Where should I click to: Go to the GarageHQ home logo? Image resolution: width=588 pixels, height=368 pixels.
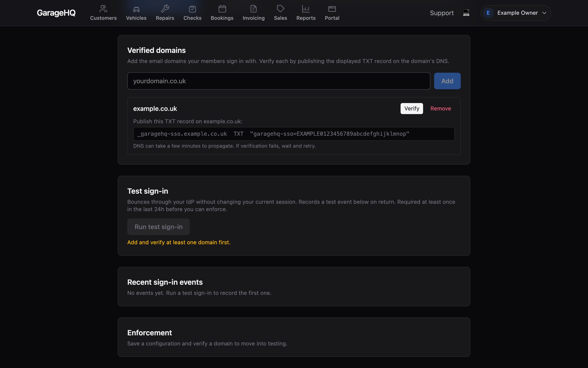pyautogui.click(x=56, y=13)
